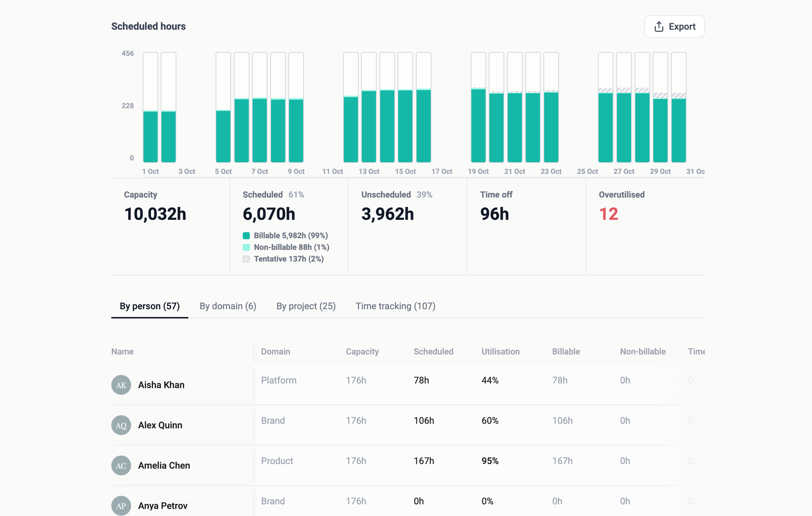Click Aisha Khan's AK avatar
Screen dimensions: 812x516
tap(121, 385)
